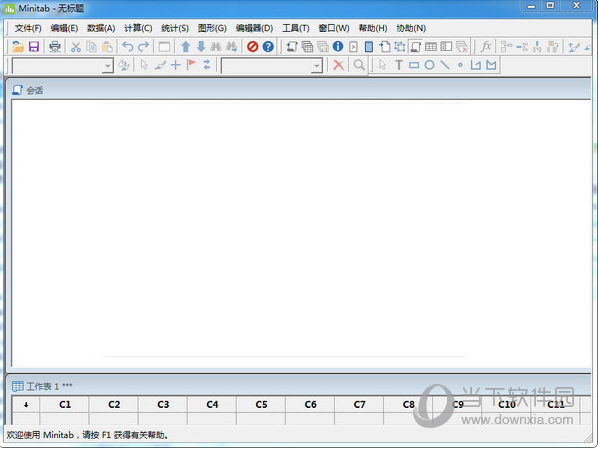Click the C1 column header
This screenshot has width=598, height=449.
pos(64,404)
